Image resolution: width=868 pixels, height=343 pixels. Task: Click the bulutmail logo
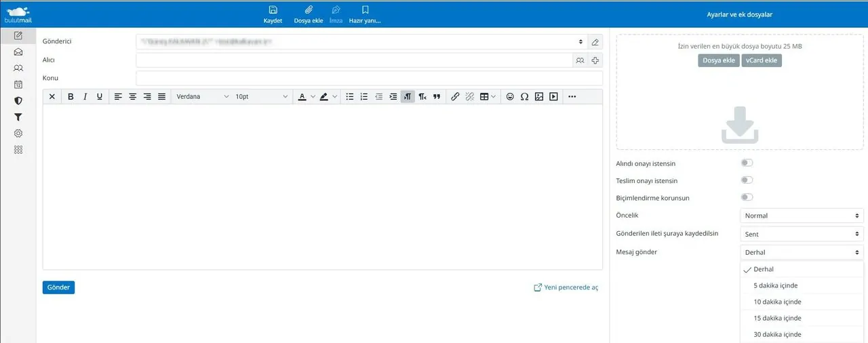18,14
